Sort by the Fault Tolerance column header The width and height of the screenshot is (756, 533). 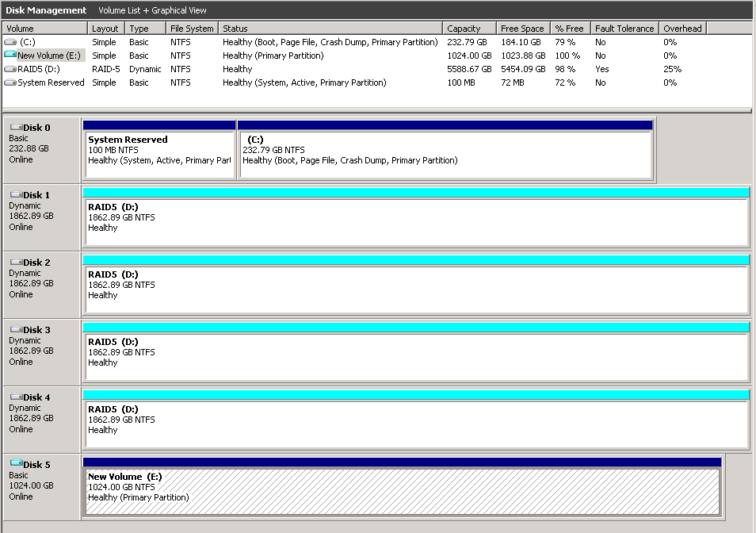pyautogui.click(x=624, y=29)
